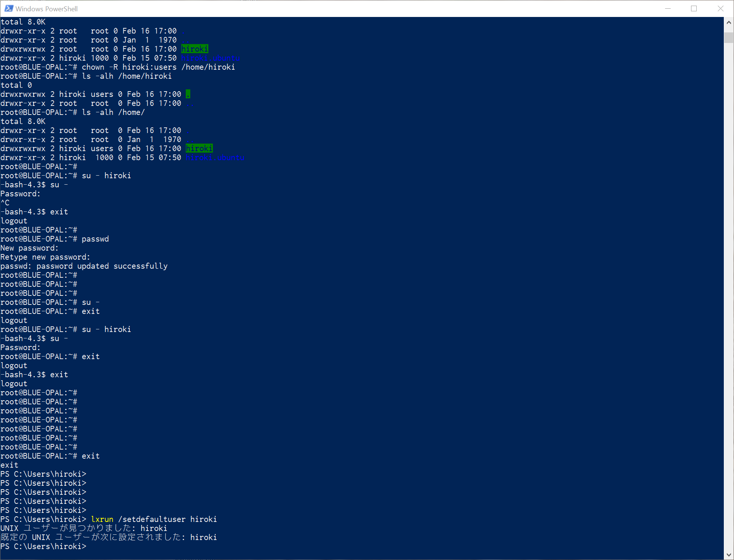Image resolution: width=734 pixels, height=560 pixels.
Task: Close the Windows PowerShell window
Action: click(x=720, y=8)
